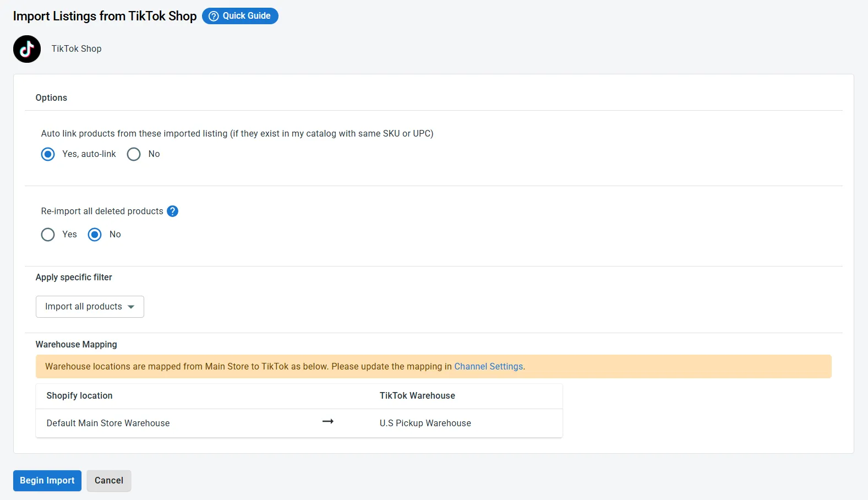Select the 'U.S Pickup Warehouse' cell
The height and width of the screenshot is (500, 868).
click(425, 423)
